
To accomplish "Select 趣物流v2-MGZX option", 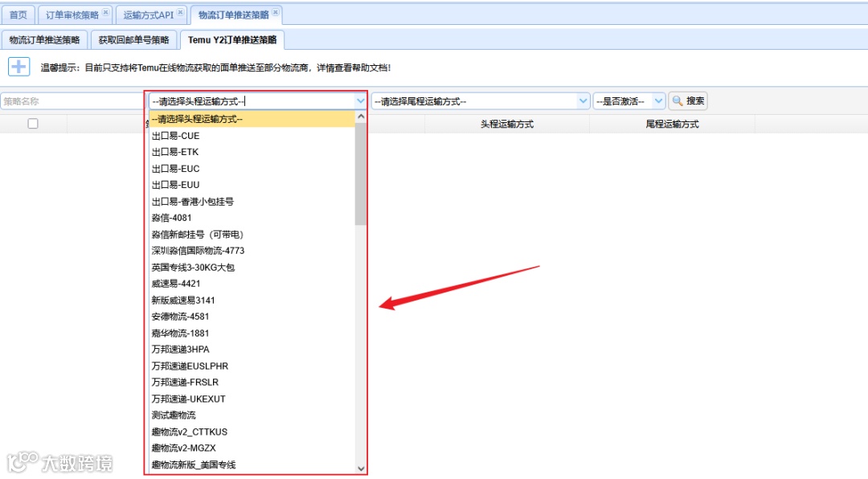I will (252, 448).
